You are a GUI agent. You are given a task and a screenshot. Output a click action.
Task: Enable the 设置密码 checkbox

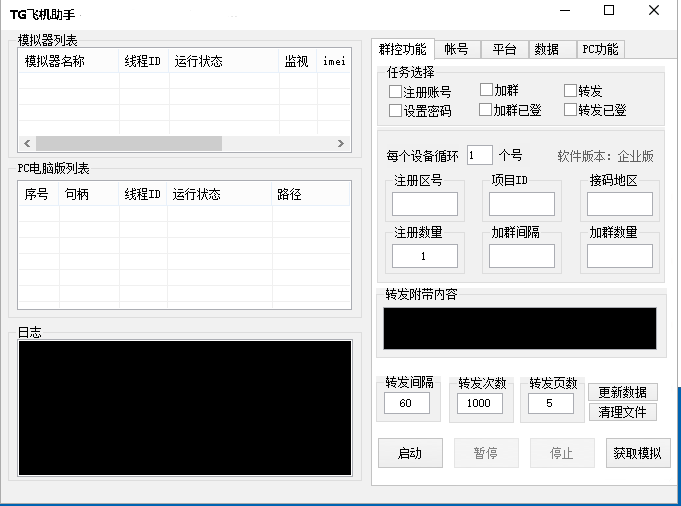(x=396, y=111)
